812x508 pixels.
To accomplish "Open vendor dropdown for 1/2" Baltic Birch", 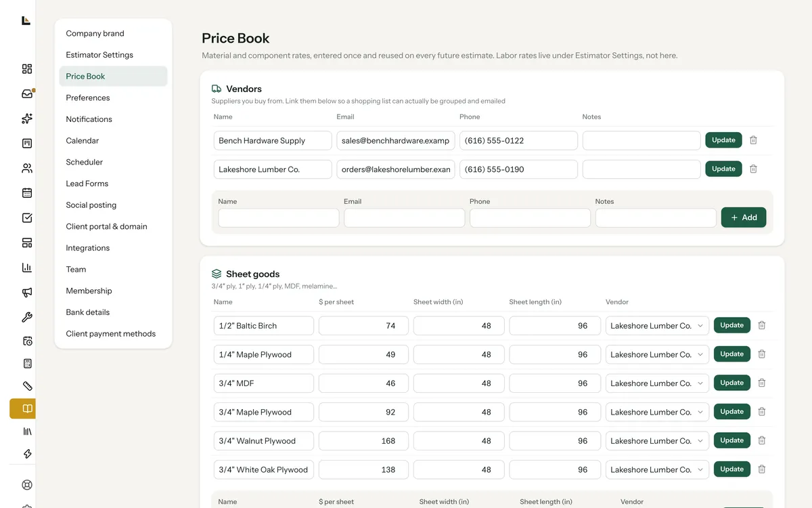I will [x=657, y=326].
